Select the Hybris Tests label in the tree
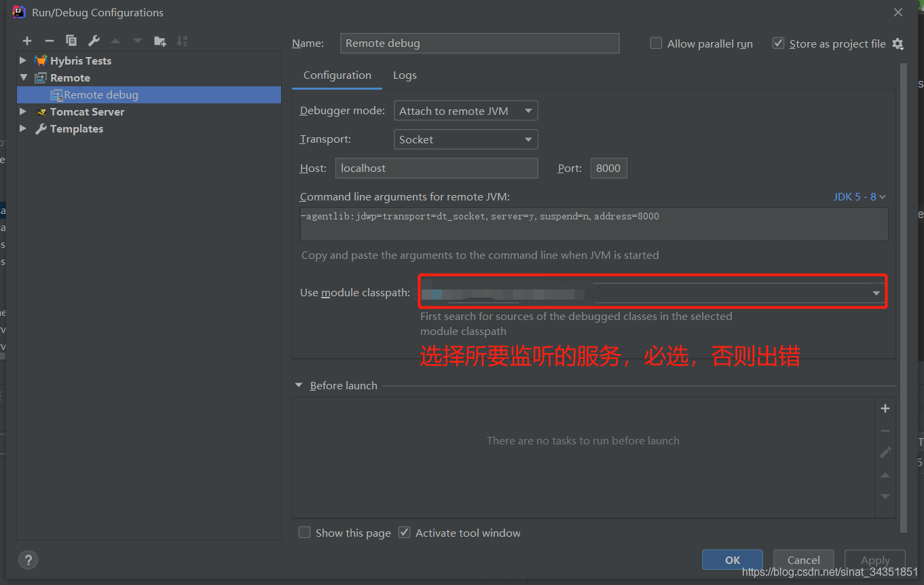Image resolution: width=924 pixels, height=585 pixels. (x=81, y=60)
